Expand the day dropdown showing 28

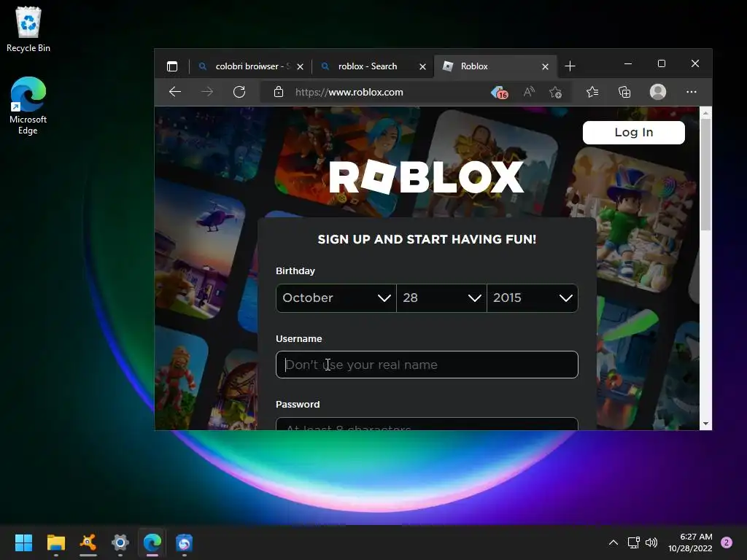[x=441, y=298]
